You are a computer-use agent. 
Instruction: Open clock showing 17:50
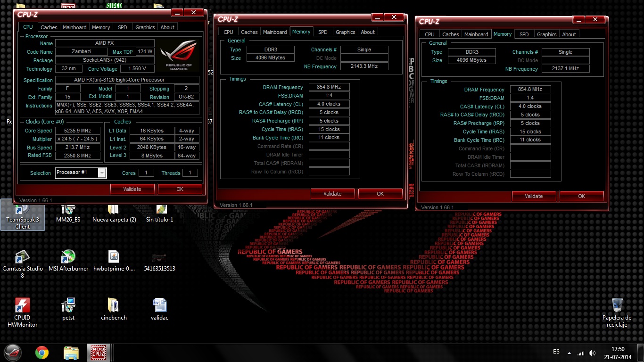[x=618, y=353]
